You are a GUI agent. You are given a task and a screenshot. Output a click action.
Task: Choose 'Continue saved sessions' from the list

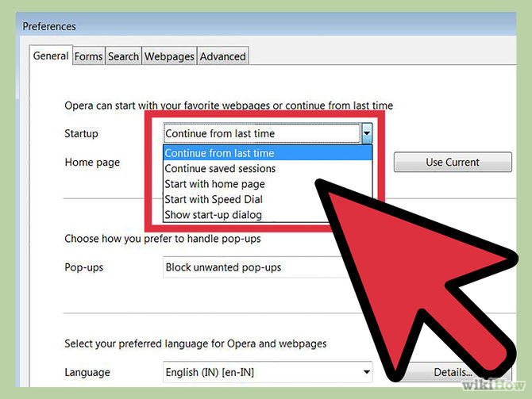(x=220, y=168)
